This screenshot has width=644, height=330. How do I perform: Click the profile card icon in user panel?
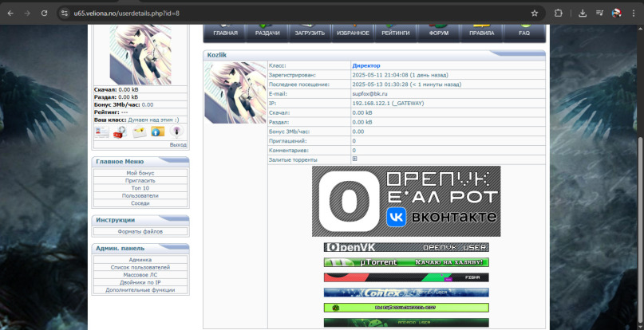101,132
